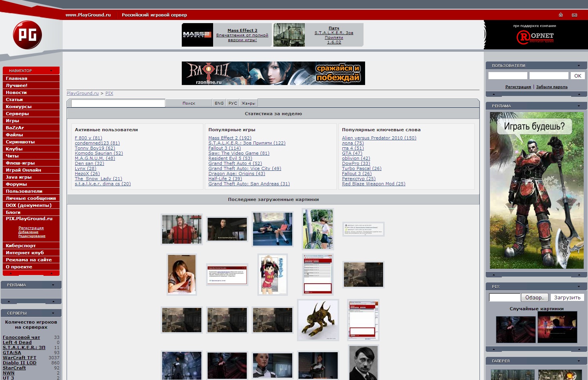The image size is (588, 380).
Task: Open user condemned123 (81) link
Action: (97, 143)
